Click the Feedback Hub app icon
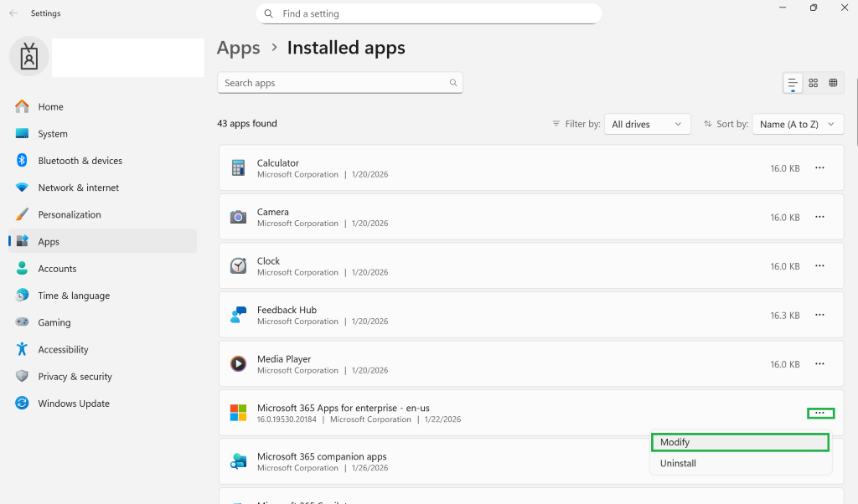Image resolution: width=858 pixels, height=504 pixels. click(239, 316)
